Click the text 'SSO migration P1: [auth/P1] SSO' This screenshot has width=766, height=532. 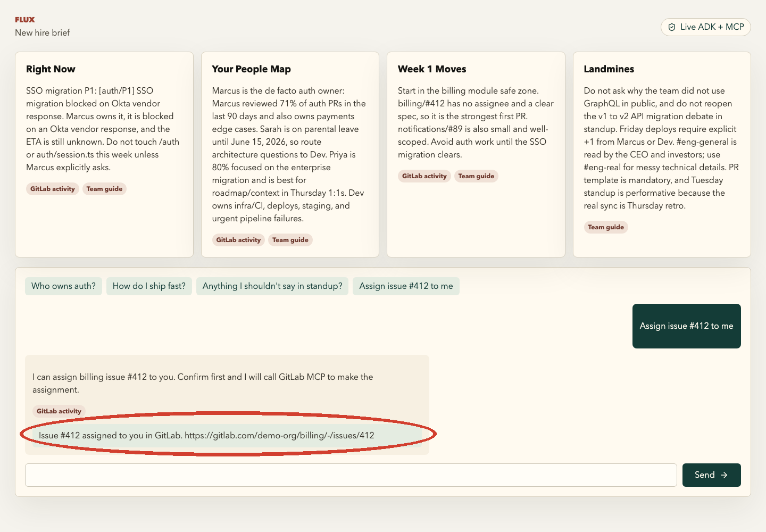(89, 91)
